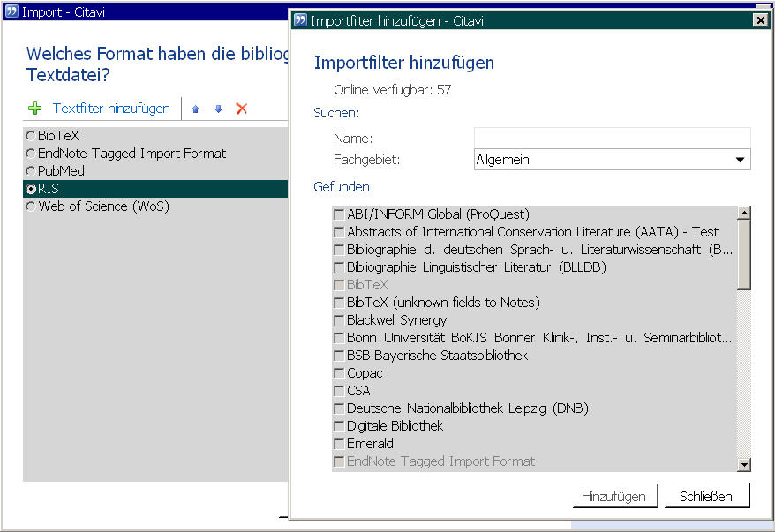Check the CSA checkbox
Image resolution: width=775 pixels, height=532 pixels.
tap(339, 391)
